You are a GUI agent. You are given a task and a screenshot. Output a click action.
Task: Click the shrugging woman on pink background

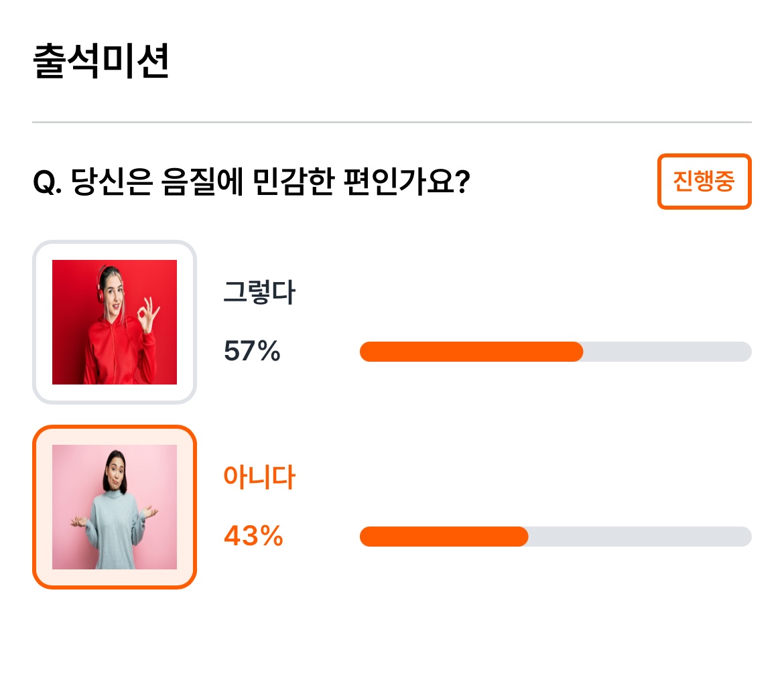tap(115, 507)
